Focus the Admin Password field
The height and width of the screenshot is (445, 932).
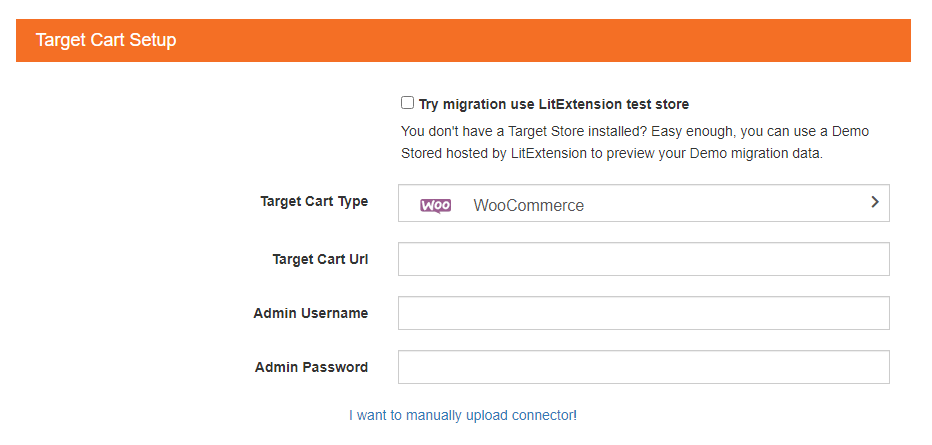[x=644, y=367]
